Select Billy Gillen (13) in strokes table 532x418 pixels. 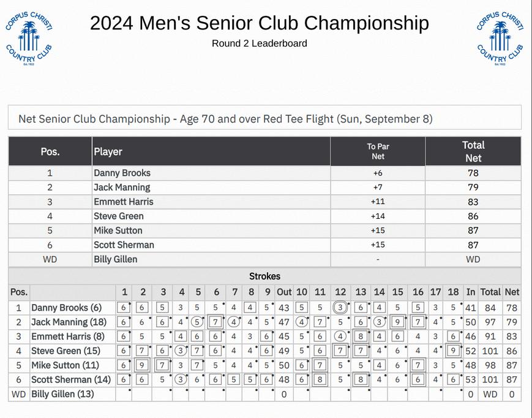[x=62, y=393]
